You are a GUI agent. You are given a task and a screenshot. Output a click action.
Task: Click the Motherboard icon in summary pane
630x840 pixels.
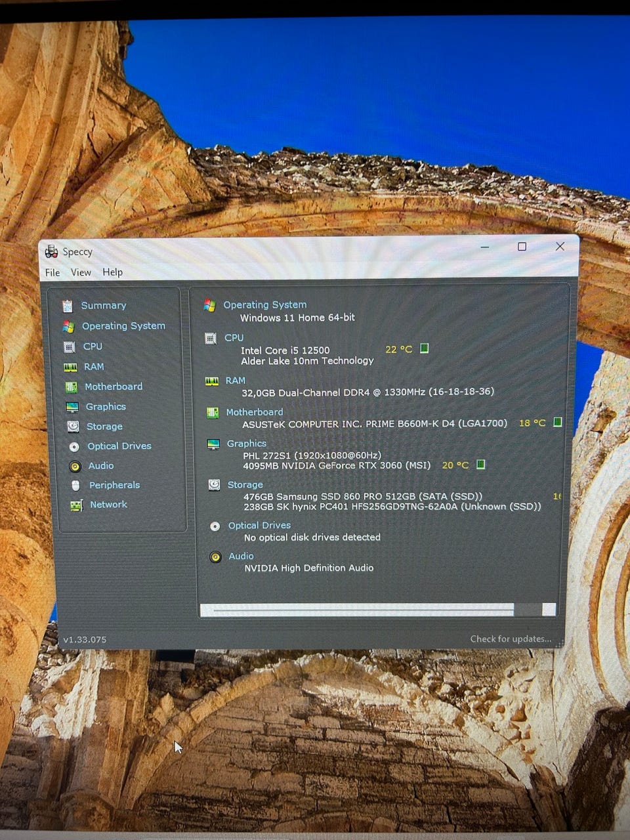pos(212,413)
